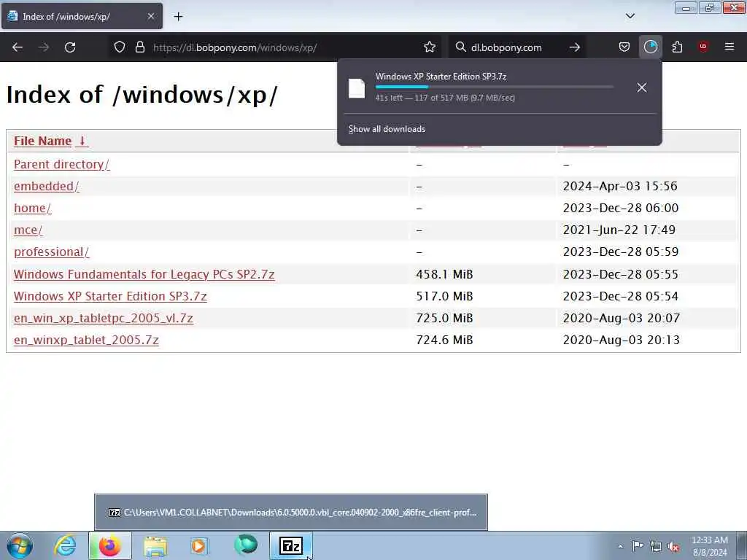Click the muted volume tray icon
Image resolution: width=747 pixels, height=560 pixels.
pyautogui.click(x=673, y=547)
